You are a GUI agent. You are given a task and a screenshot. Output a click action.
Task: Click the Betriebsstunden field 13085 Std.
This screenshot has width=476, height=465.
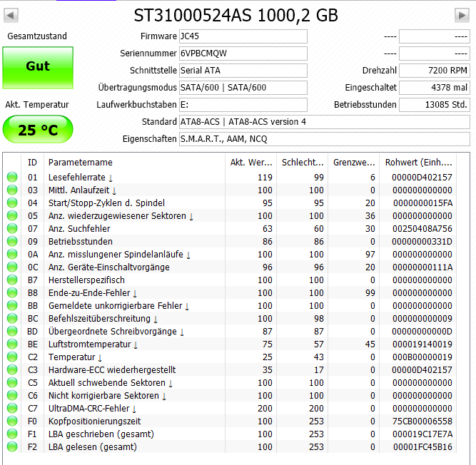[x=435, y=105]
